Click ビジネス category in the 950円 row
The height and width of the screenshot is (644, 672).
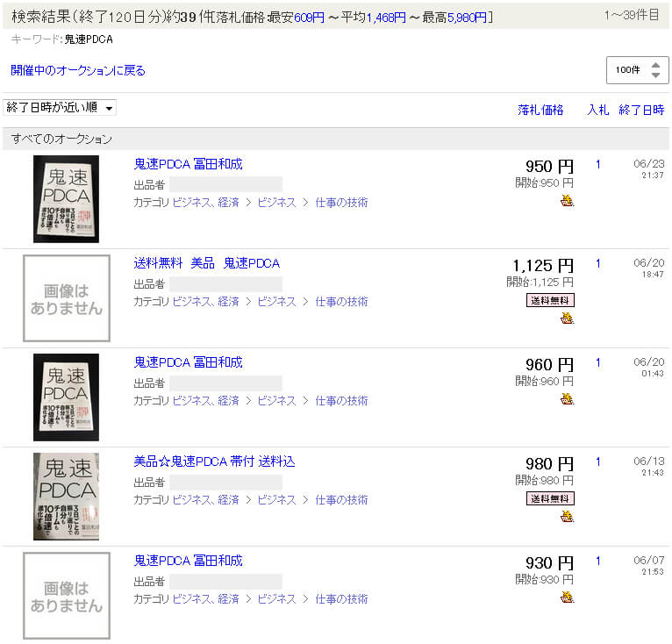[x=276, y=203]
